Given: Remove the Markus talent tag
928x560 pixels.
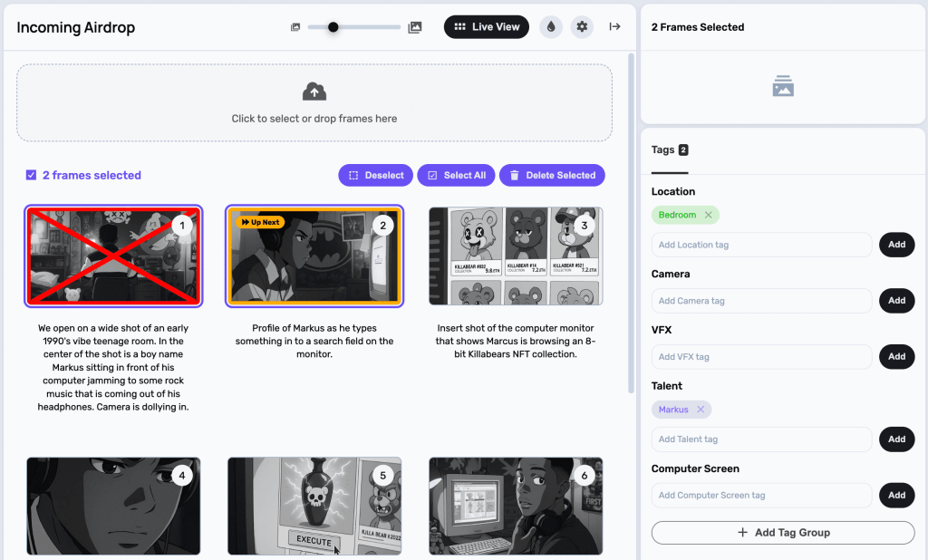Looking at the screenshot, I should tap(701, 410).
